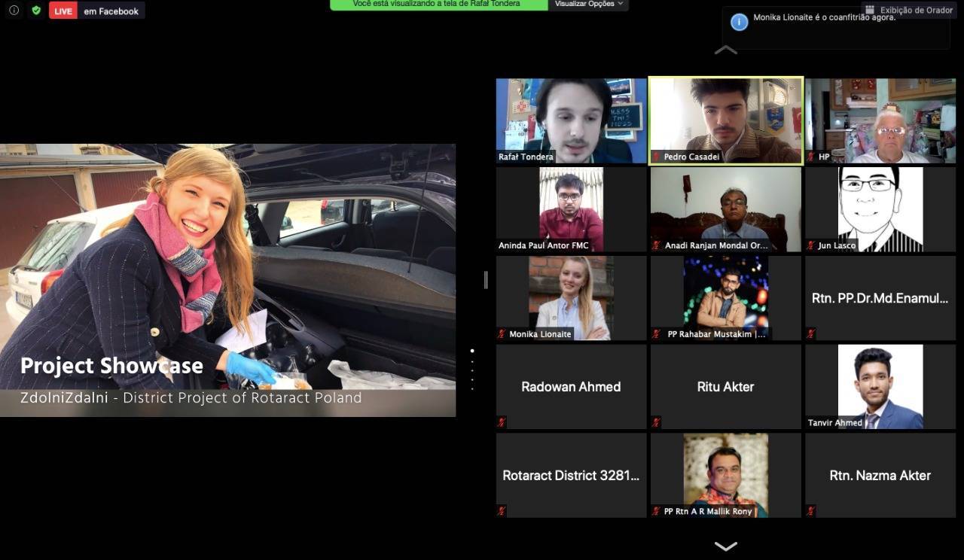
Task: Click the 'em Facebook' live stream label
Action: tap(111, 11)
